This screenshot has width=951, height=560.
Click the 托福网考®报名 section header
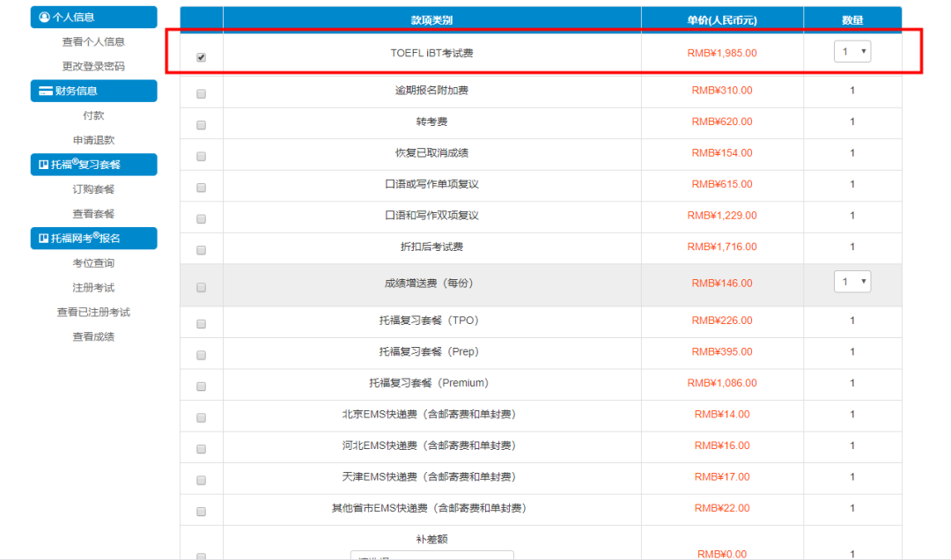coord(93,238)
